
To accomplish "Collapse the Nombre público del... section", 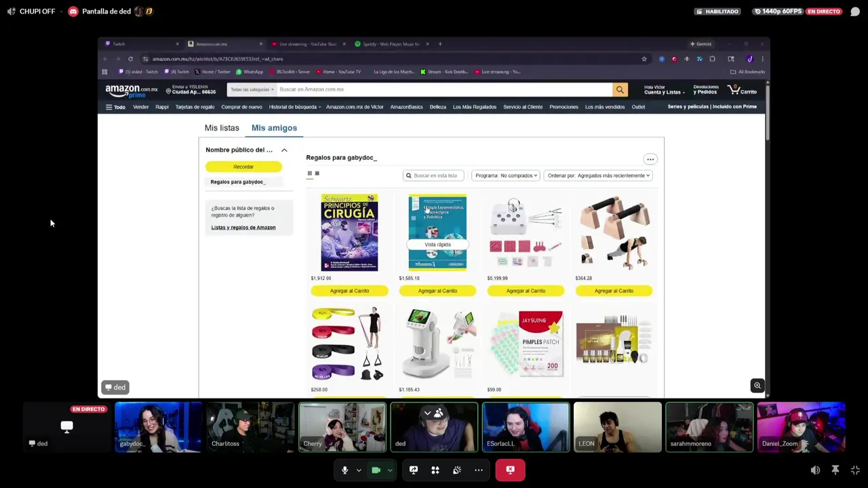I will [x=284, y=150].
